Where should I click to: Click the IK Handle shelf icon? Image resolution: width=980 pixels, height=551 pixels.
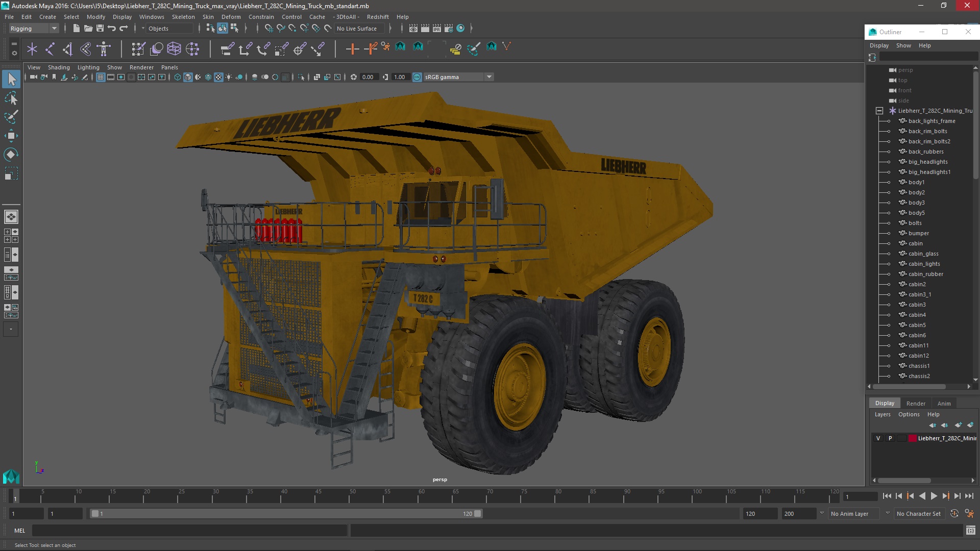tap(67, 49)
